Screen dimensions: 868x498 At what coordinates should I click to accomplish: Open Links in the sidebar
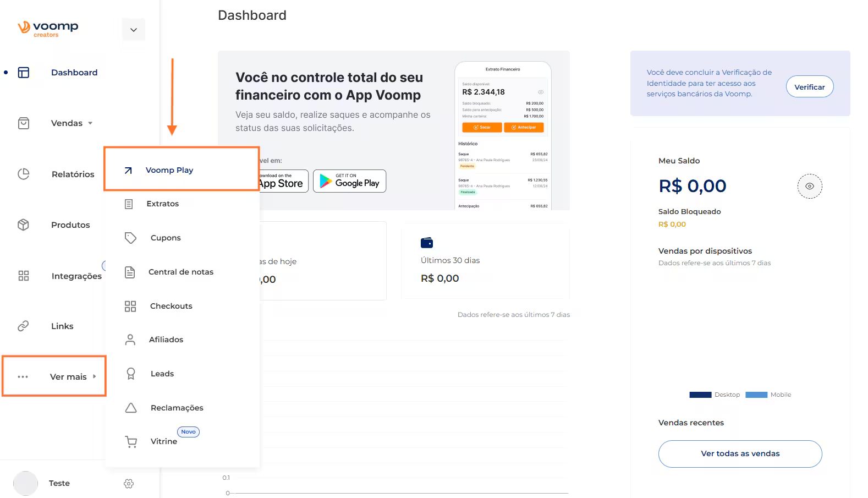(x=62, y=326)
